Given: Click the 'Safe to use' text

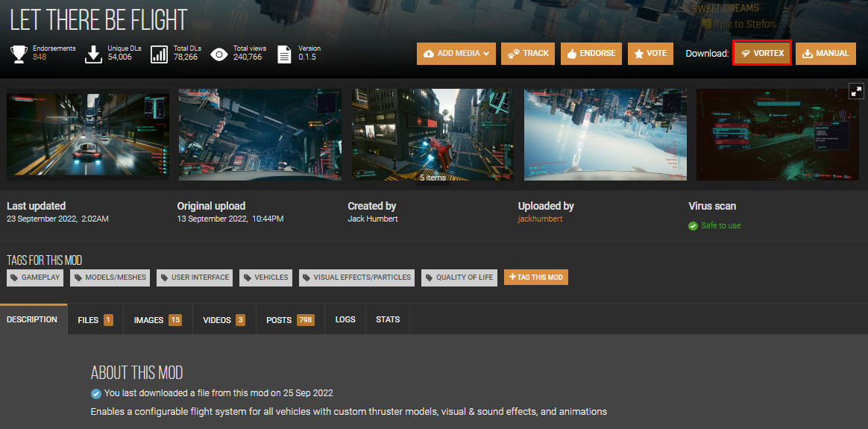Looking at the screenshot, I should coord(720,226).
